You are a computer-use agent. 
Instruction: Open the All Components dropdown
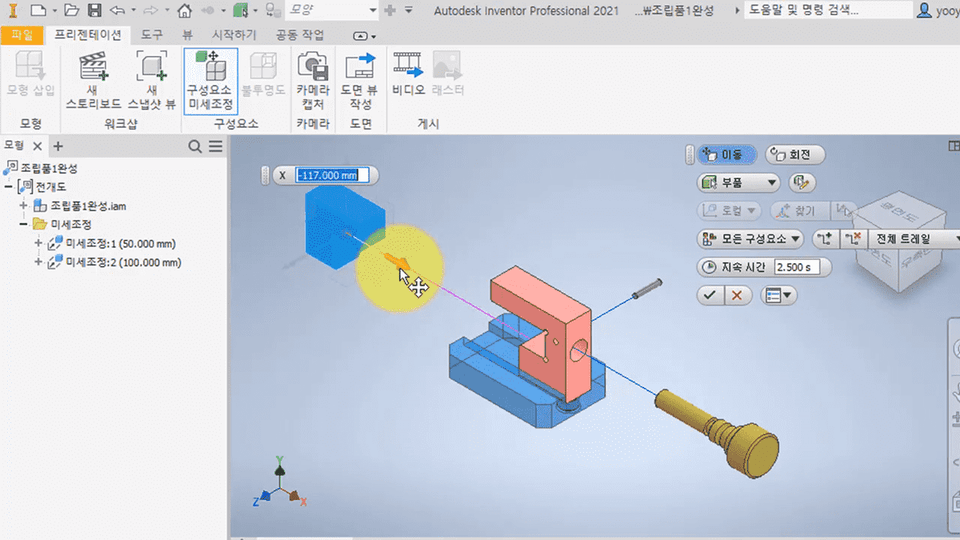[x=751, y=239]
